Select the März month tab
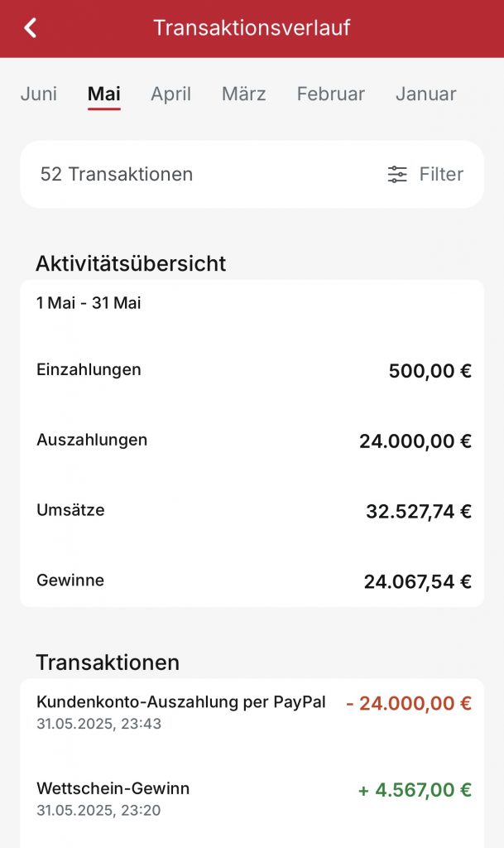 (243, 94)
